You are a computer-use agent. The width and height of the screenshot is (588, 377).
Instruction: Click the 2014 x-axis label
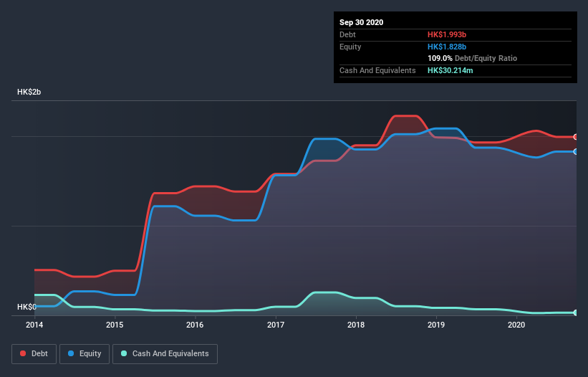point(34,325)
